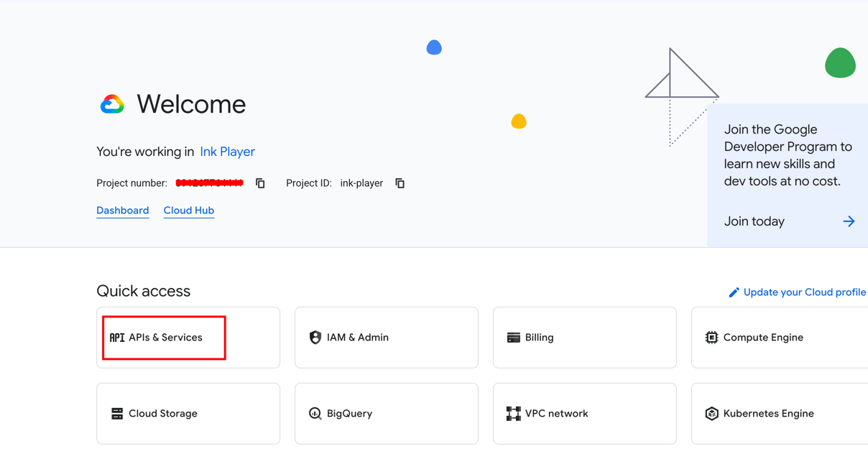Click Update your Cloud profile
Viewport: 868px width, 454px height.
(x=805, y=292)
